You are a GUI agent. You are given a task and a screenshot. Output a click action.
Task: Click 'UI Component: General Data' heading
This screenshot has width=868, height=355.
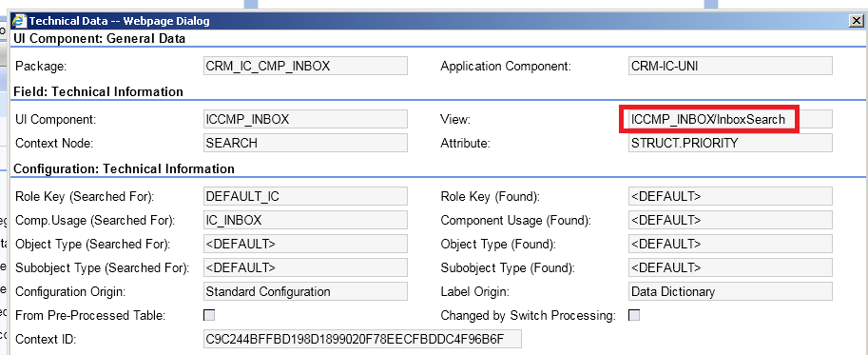[x=100, y=39]
